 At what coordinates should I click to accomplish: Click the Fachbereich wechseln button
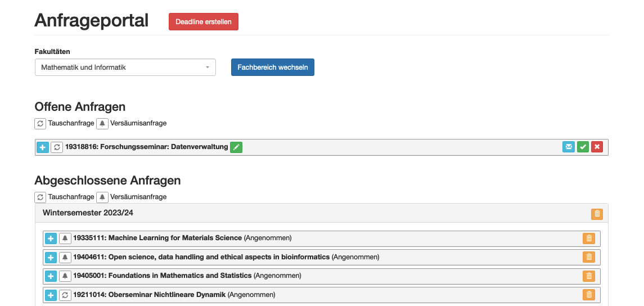click(x=273, y=67)
